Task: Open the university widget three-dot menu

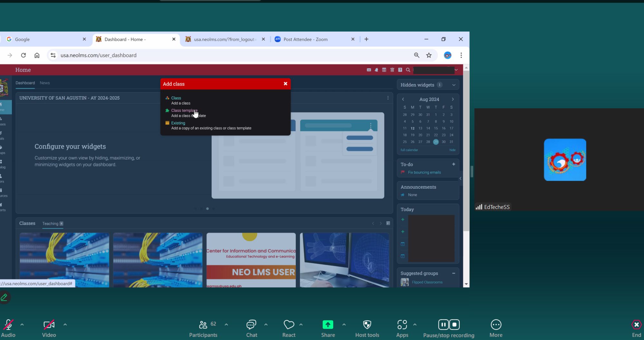Action: pos(388,98)
